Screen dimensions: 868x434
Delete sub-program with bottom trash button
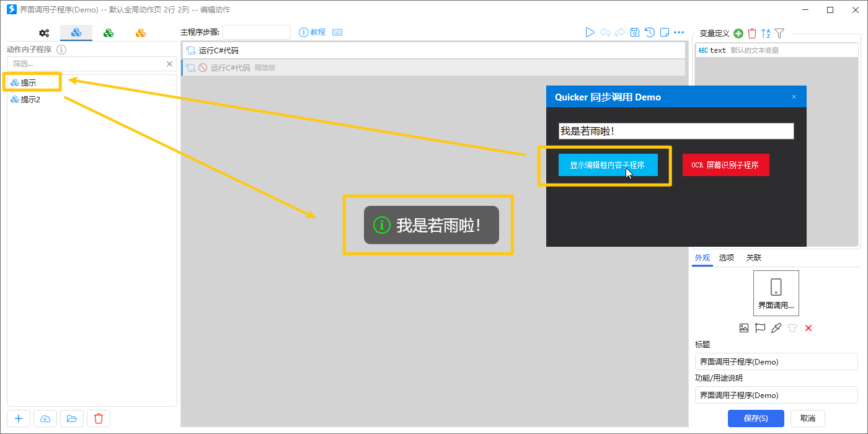pyautogui.click(x=99, y=418)
